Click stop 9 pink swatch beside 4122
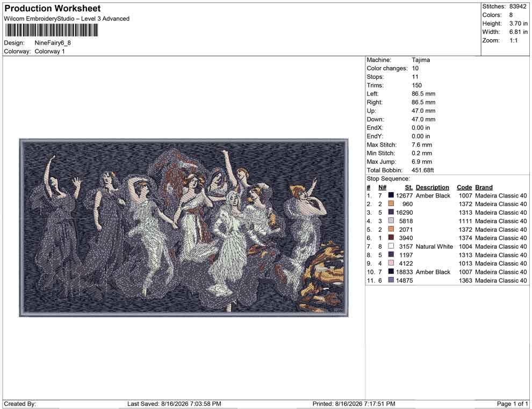Viewport: 532px width, 409px height. click(x=391, y=262)
